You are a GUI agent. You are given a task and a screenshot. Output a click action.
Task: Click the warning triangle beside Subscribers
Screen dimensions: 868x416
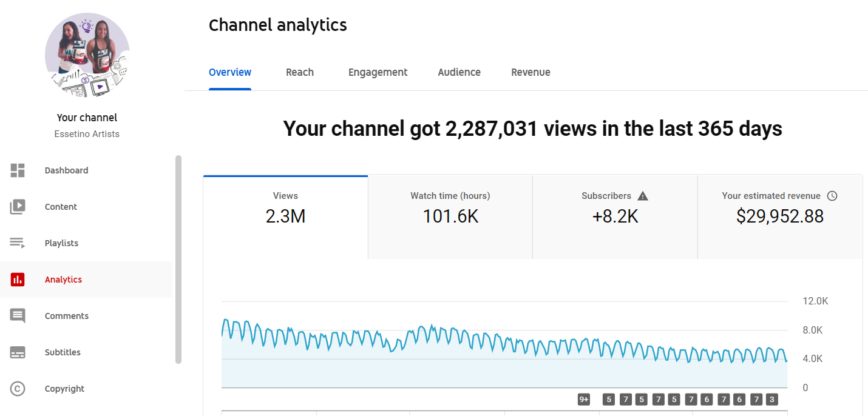[643, 196]
